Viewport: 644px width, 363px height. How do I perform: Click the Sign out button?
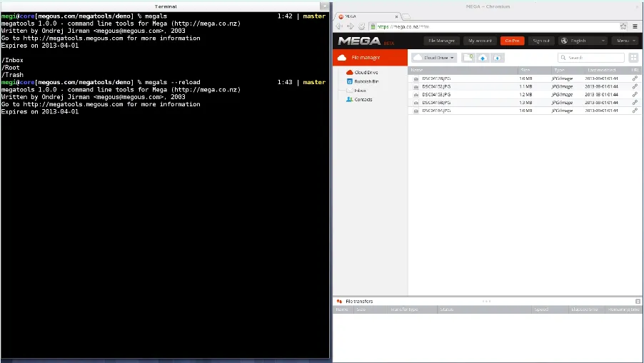pos(541,41)
